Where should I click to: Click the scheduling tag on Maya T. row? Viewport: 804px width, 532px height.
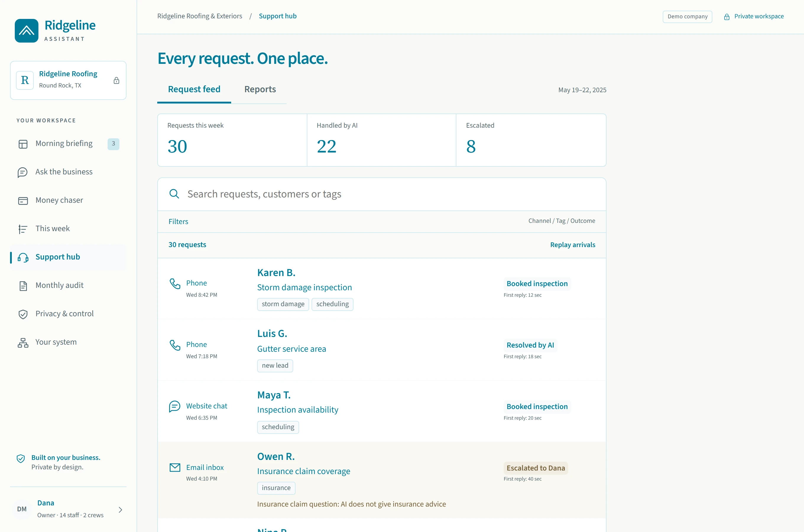coord(278,427)
